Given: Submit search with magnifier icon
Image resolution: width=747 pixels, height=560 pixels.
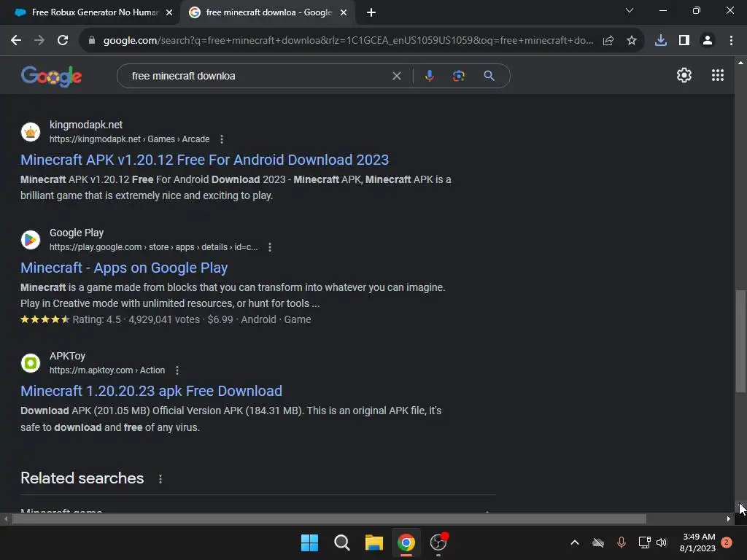Looking at the screenshot, I should [489, 76].
